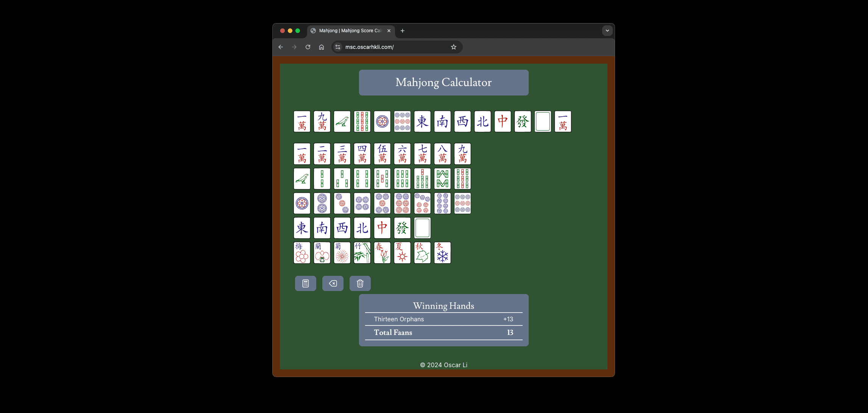Choose the east wind 東 tile in palette
Screen dimensions: 868x413
(302, 228)
